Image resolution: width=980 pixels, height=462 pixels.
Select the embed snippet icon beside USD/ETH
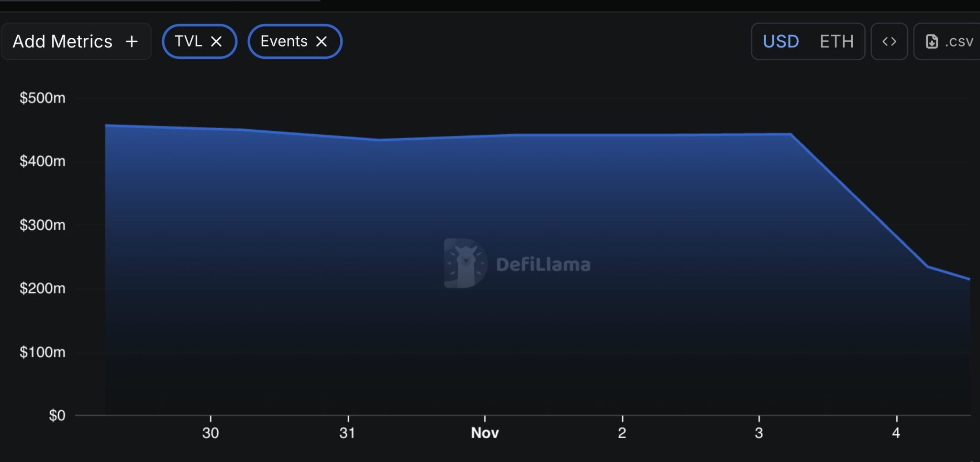pos(889,41)
